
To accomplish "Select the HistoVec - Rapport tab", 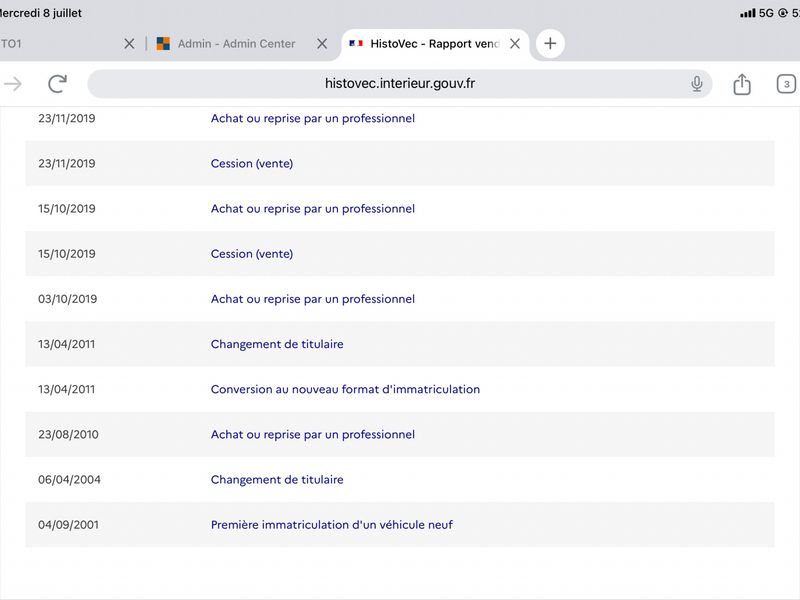I will pos(434,44).
